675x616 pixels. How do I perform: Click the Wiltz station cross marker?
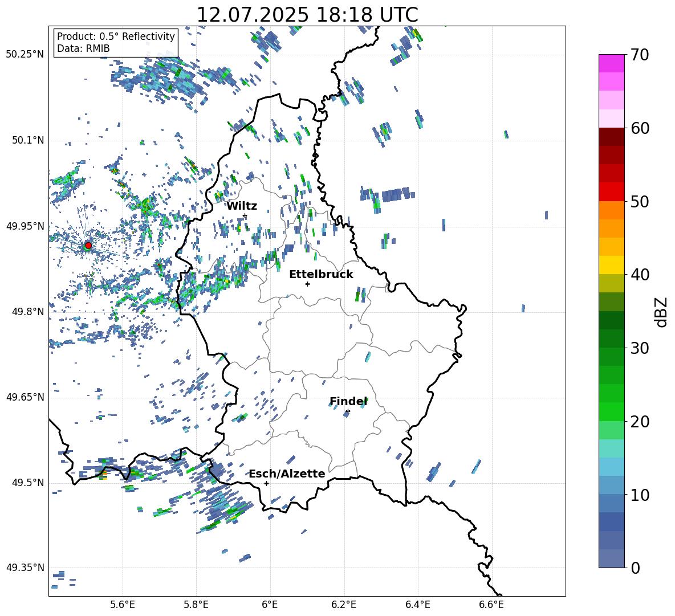click(x=245, y=215)
